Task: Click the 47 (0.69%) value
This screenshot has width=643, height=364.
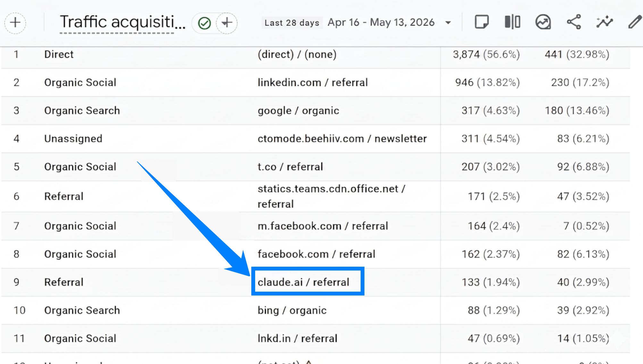Action: (x=494, y=338)
